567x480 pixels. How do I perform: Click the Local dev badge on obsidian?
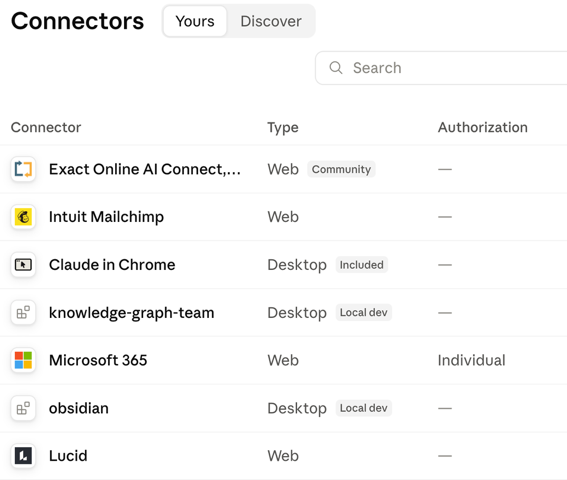(363, 408)
